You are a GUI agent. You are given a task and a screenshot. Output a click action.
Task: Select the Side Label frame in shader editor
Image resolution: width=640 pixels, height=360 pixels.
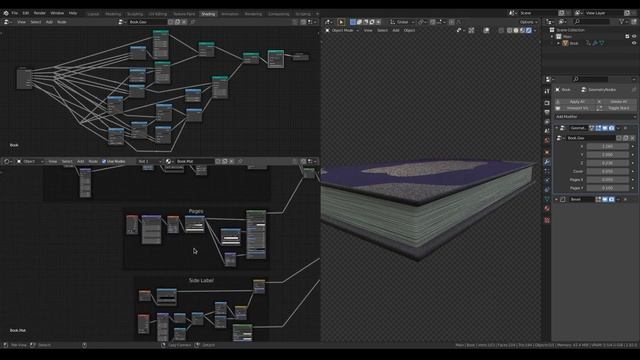[x=201, y=280]
